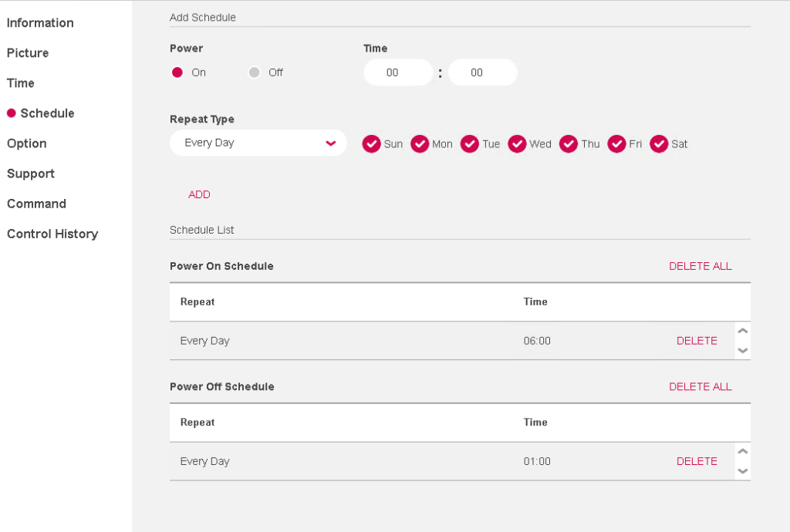790x532 pixels.
Task: Toggle the Wed day checkbox
Action: (518, 143)
